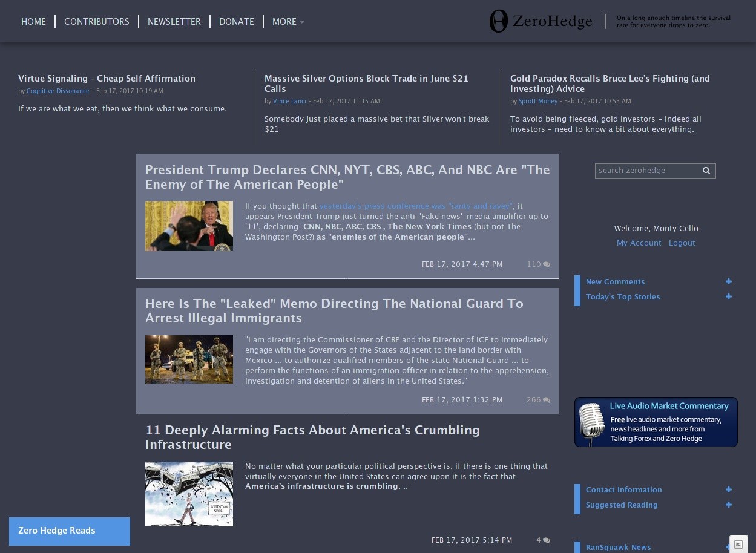
Task: Open Today's Top Stories sidebar link
Action: 623,296
